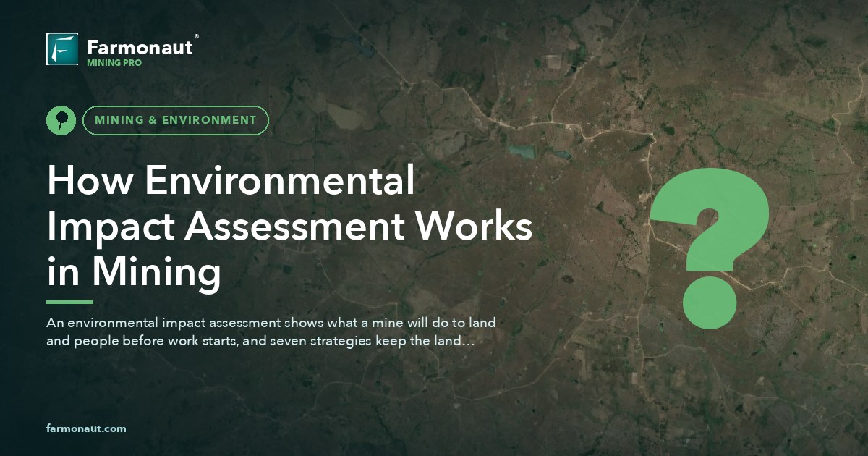Click the green pin category icon

pyautogui.click(x=61, y=120)
